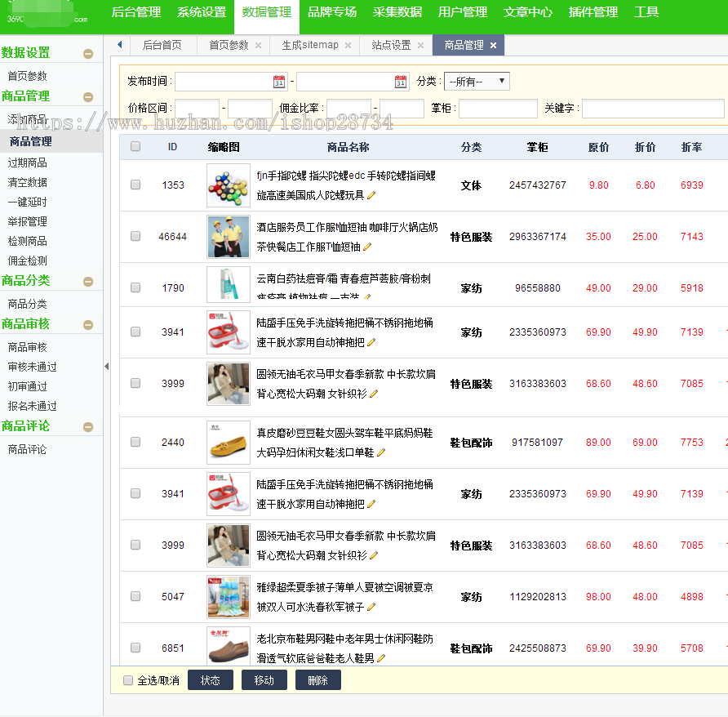Click the 删除 button

(317, 679)
